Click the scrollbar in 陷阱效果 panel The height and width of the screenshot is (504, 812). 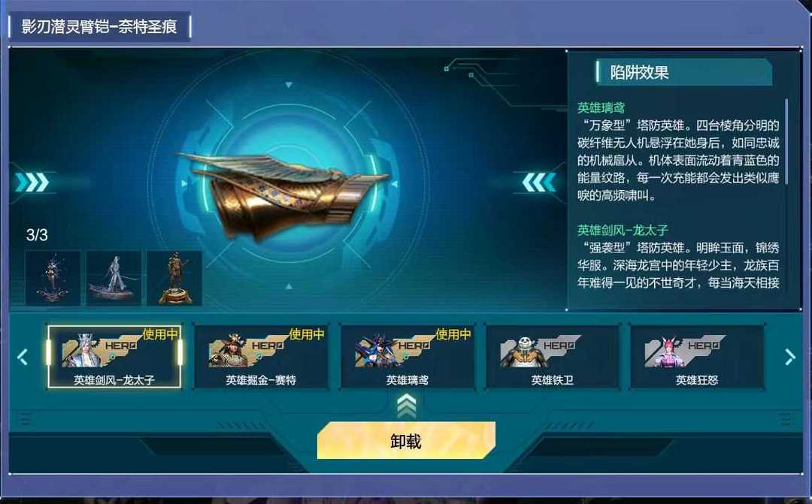pyautogui.click(x=786, y=141)
